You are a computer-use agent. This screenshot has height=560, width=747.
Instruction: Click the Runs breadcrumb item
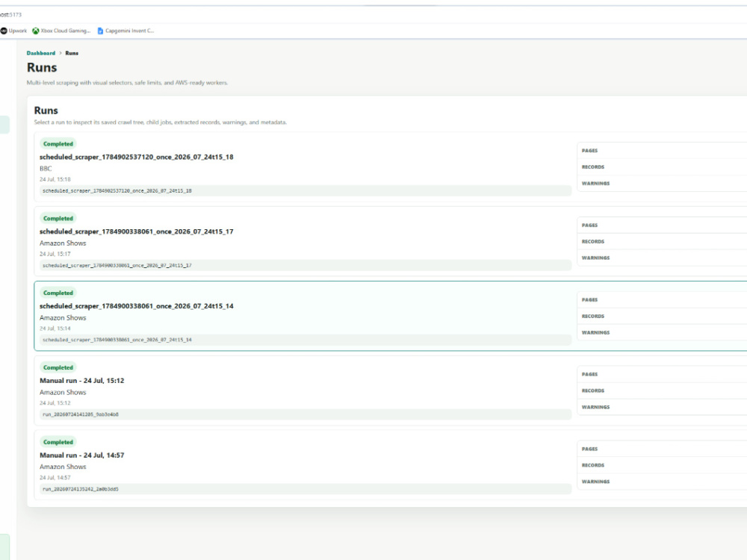pos(72,53)
